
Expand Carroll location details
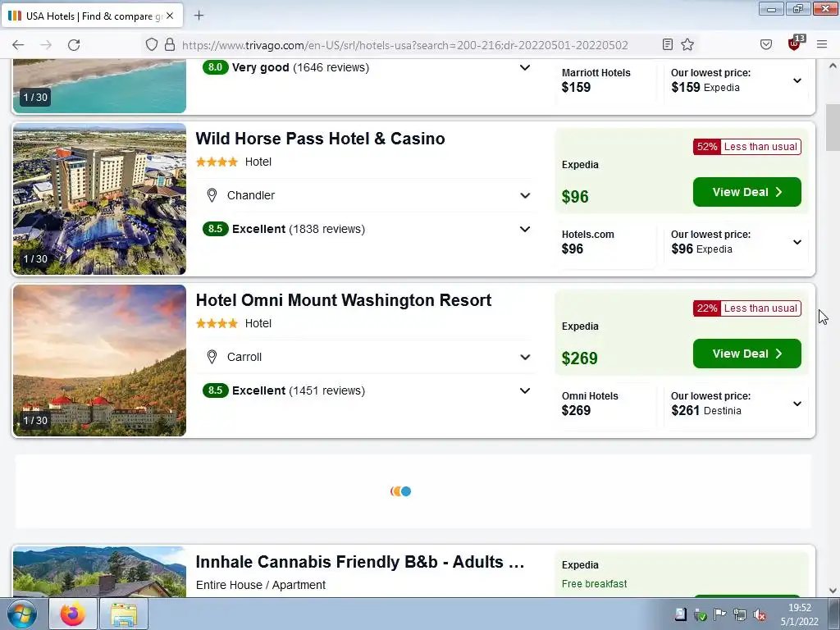[525, 358]
